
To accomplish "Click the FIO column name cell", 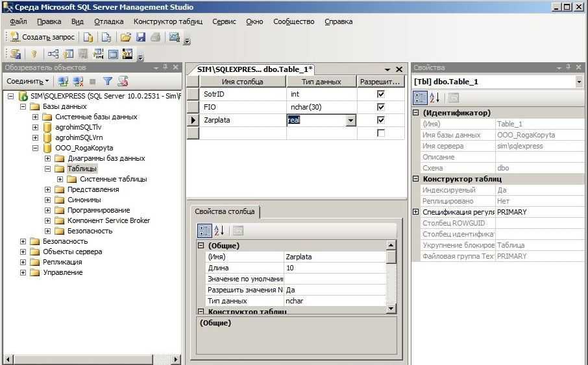I will (x=243, y=107).
